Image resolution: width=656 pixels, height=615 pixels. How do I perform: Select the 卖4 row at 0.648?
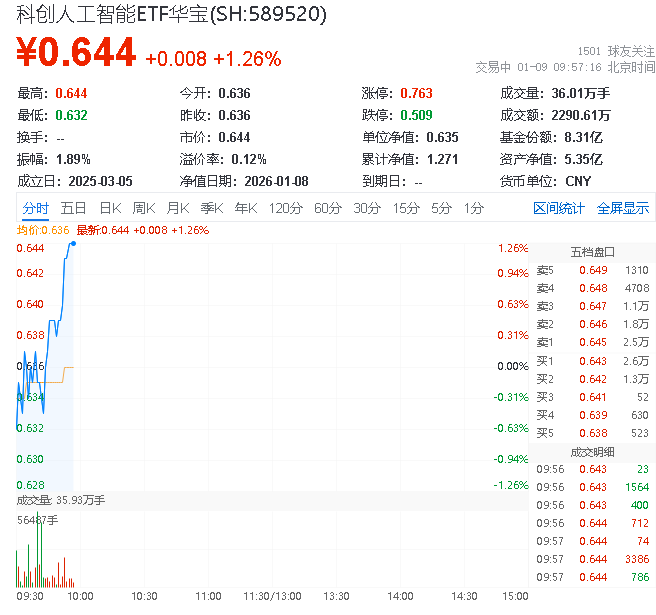coord(592,288)
